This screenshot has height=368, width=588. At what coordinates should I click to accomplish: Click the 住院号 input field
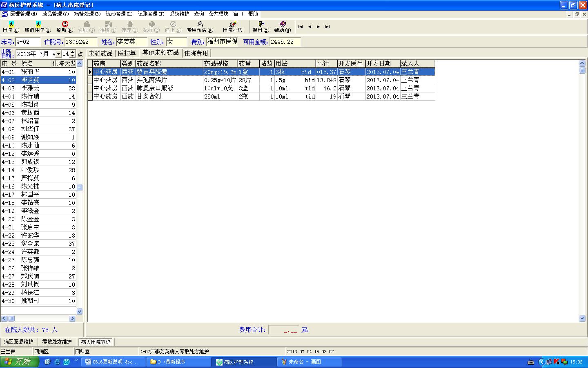(81, 42)
